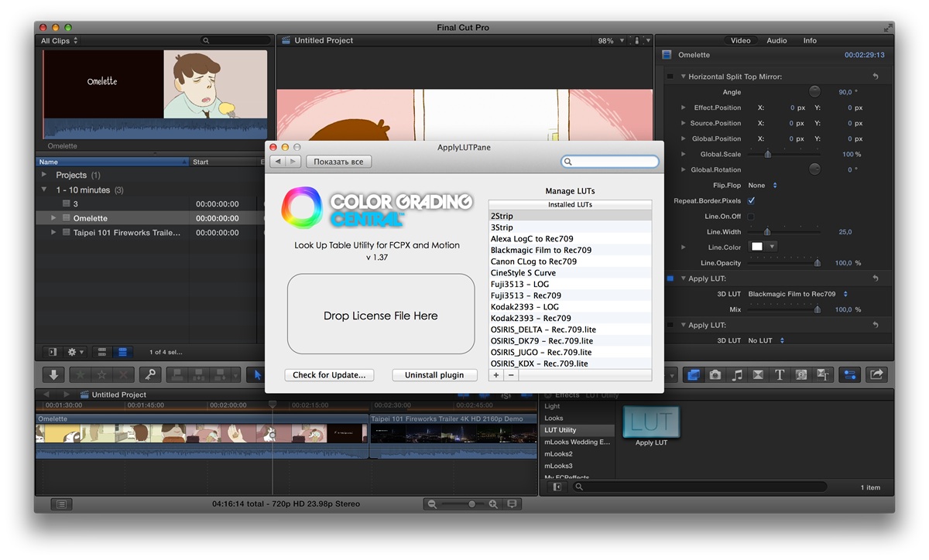Toggle the Repeat.Border.Pixels checkbox

tap(751, 200)
